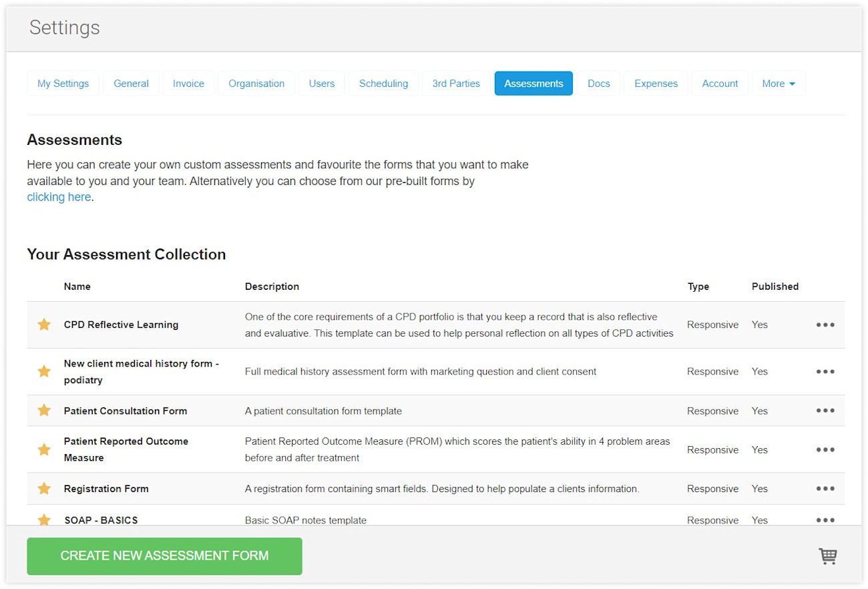Select the Organisation tab
The height and width of the screenshot is (589, 868).
(256, 83)
